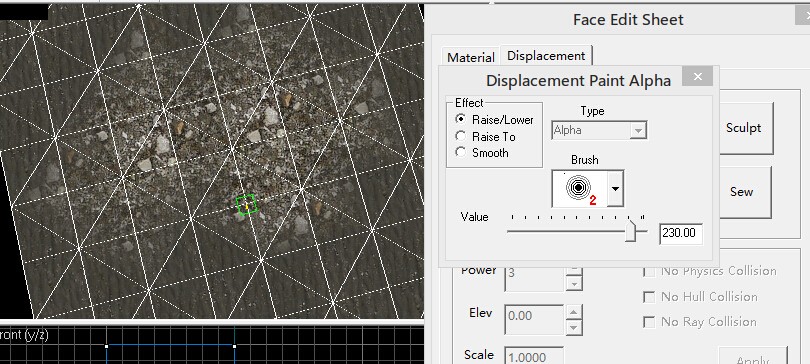Switch to the Displacement tab

(x=546, y=56)
